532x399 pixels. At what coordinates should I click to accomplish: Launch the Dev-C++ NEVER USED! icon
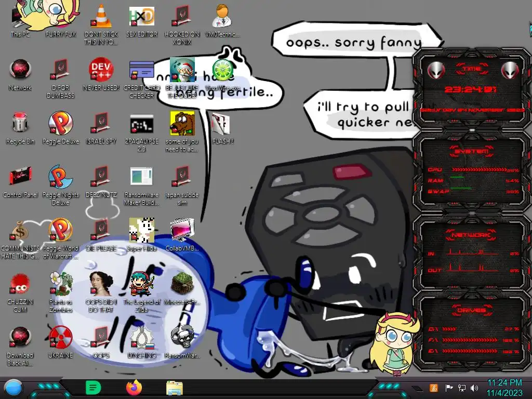coord(101,74)
